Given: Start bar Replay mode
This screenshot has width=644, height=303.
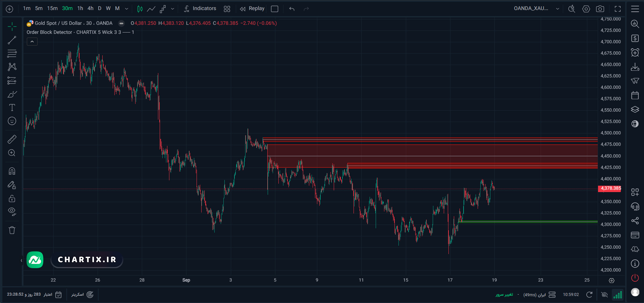Looking at the screenshot, I should click(x=252, y=8).
